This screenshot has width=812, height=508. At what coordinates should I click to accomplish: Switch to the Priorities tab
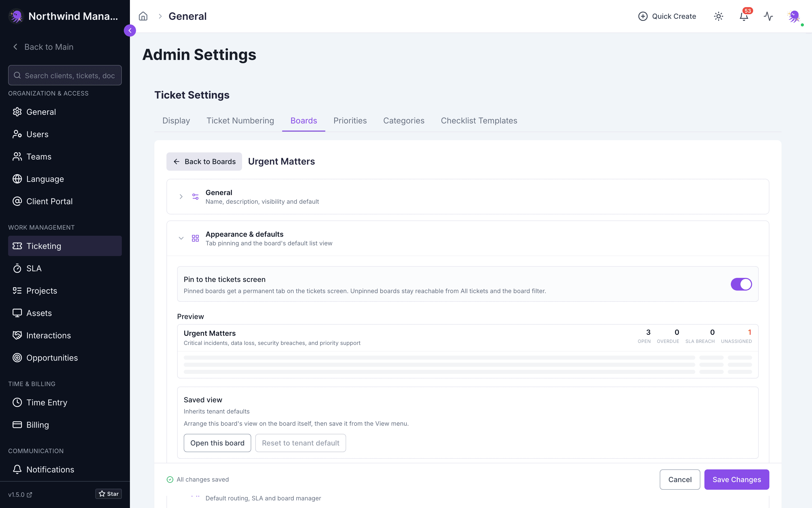350,121
